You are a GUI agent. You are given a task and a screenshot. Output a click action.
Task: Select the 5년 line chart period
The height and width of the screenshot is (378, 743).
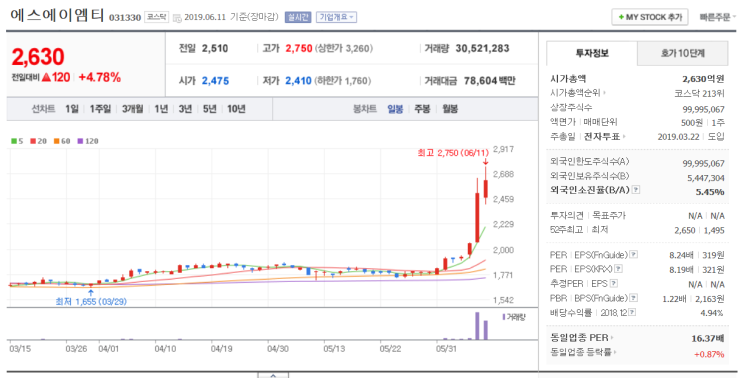209,109
